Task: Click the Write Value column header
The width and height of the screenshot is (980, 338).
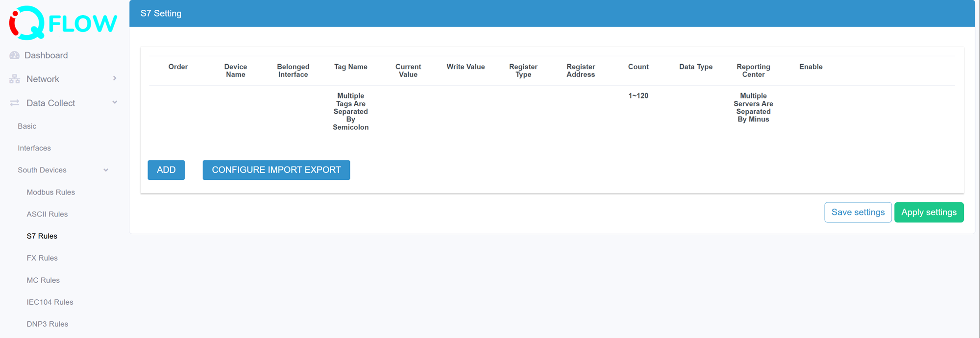Action: point(465,67)
